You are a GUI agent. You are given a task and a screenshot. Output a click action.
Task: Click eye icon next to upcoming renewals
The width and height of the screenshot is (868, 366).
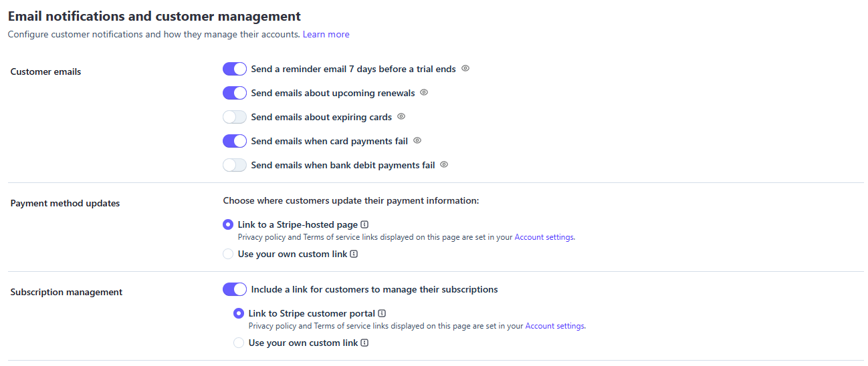423,92
